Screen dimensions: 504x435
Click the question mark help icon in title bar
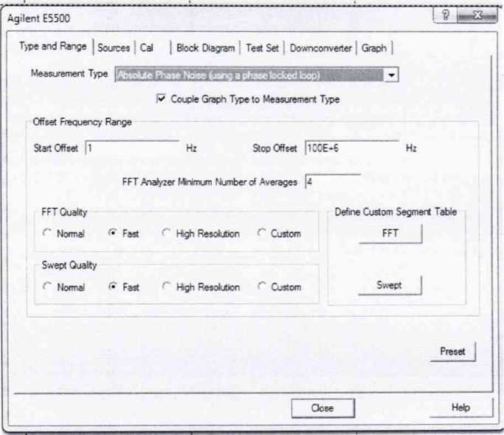pos(446,15)
